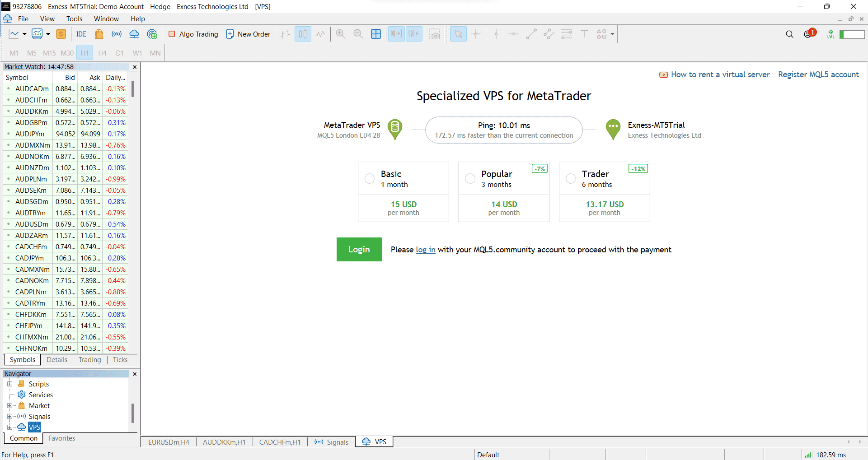Open the chart type dropdown arrow

click(24, 34)
